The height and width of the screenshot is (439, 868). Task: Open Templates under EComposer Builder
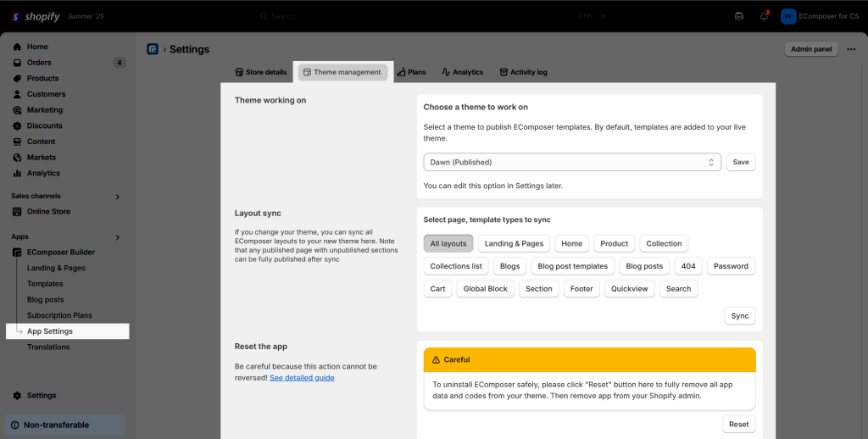[45, 284]
